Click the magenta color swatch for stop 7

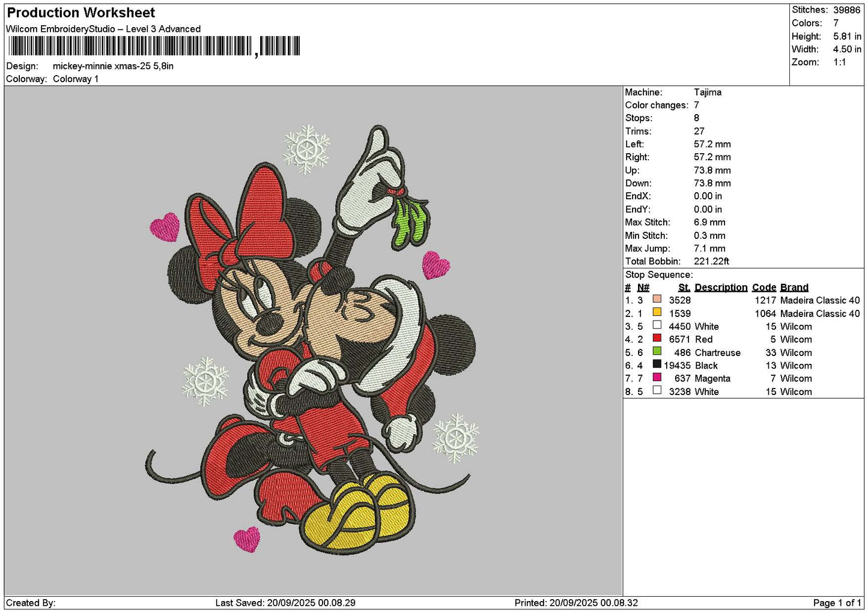point(657,377)
